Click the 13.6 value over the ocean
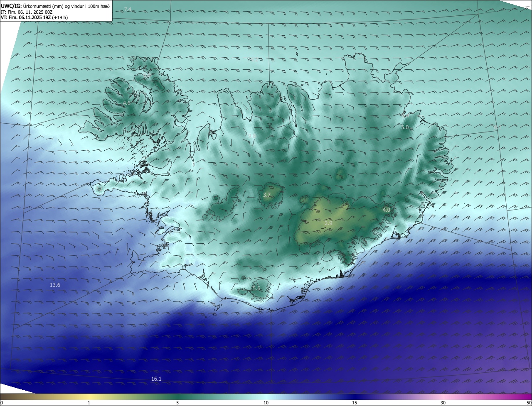 pos(55,285)
